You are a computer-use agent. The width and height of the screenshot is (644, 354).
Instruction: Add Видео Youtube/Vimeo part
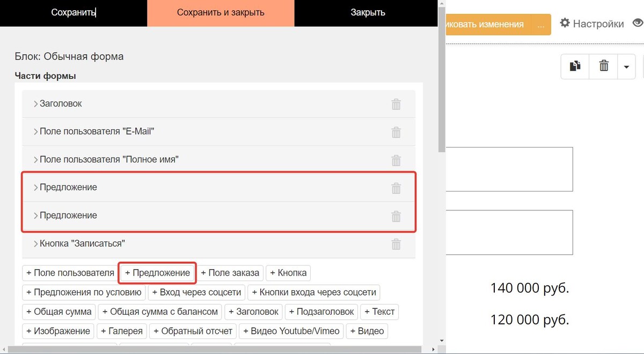[291, 331]
